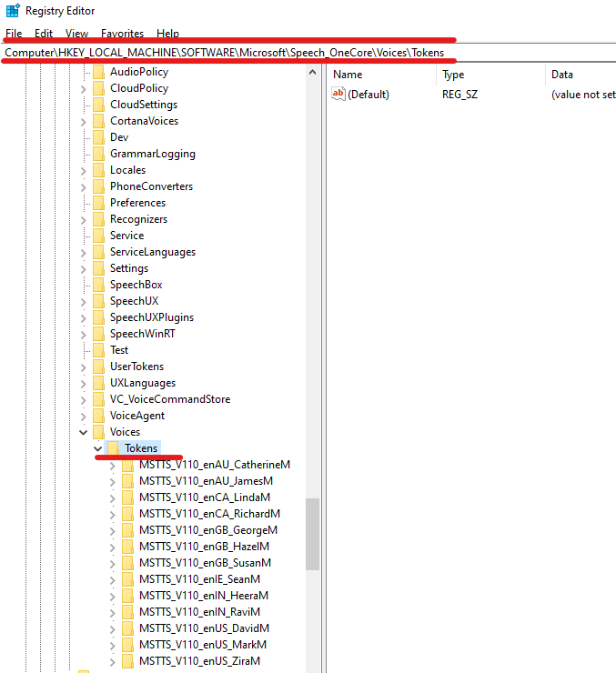Sort by the Data column header

coord(581,75)
